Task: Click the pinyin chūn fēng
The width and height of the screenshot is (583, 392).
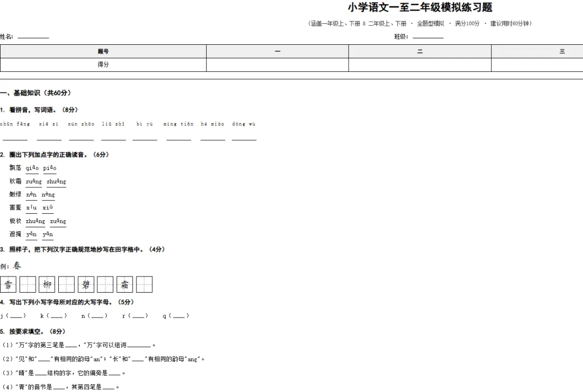Action: pos(15,124)
